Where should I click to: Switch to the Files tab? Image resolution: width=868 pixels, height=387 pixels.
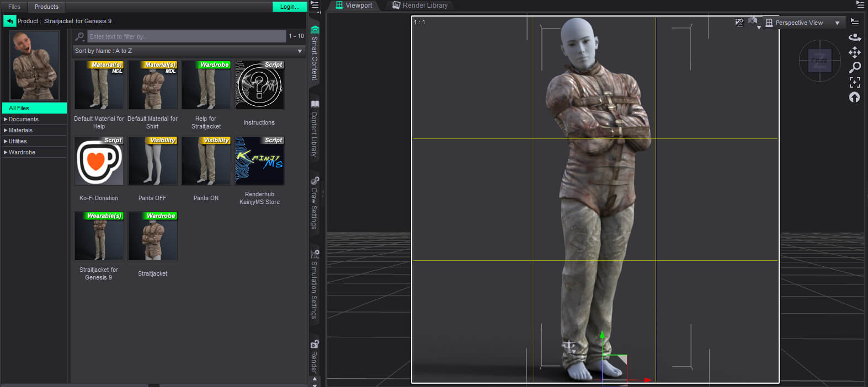pyautogui.click(x=14, y=7)
